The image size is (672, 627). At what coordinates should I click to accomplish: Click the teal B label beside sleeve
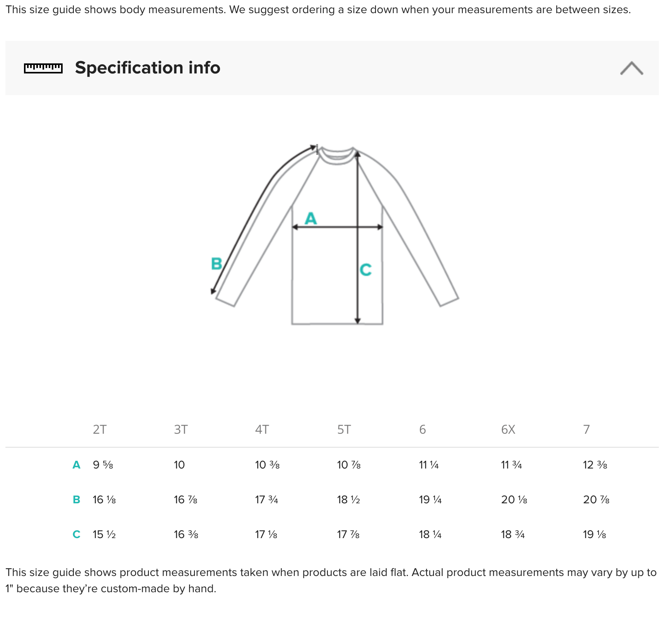(x=217, y=264)
